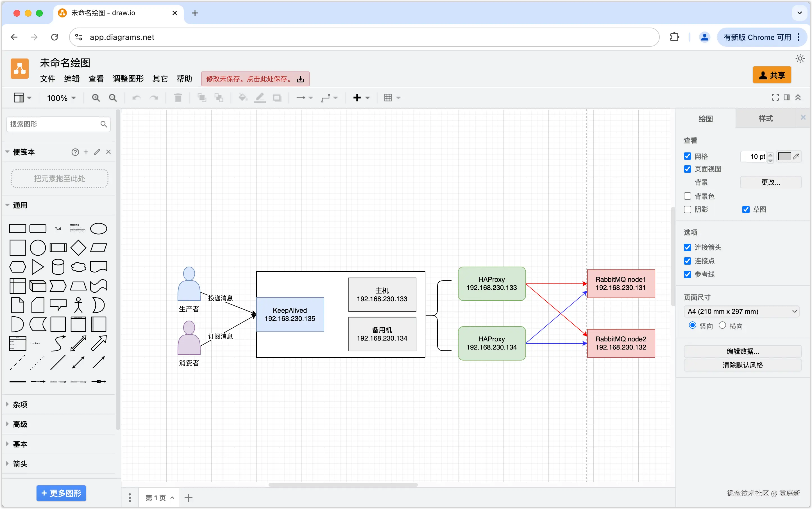Click the zoom out magnifier icon
The width and height of the screenshot is (812, 509).
click(x=113, y=98)
